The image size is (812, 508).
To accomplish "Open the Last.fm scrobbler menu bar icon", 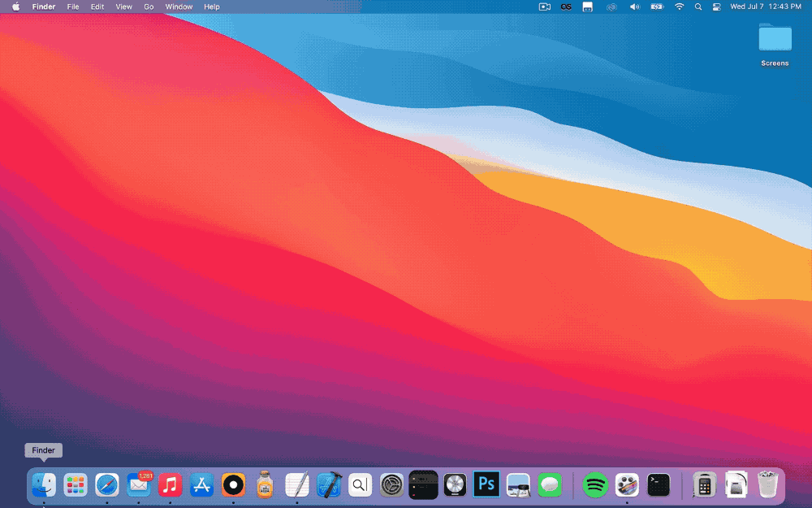I will tap(566, 7).
